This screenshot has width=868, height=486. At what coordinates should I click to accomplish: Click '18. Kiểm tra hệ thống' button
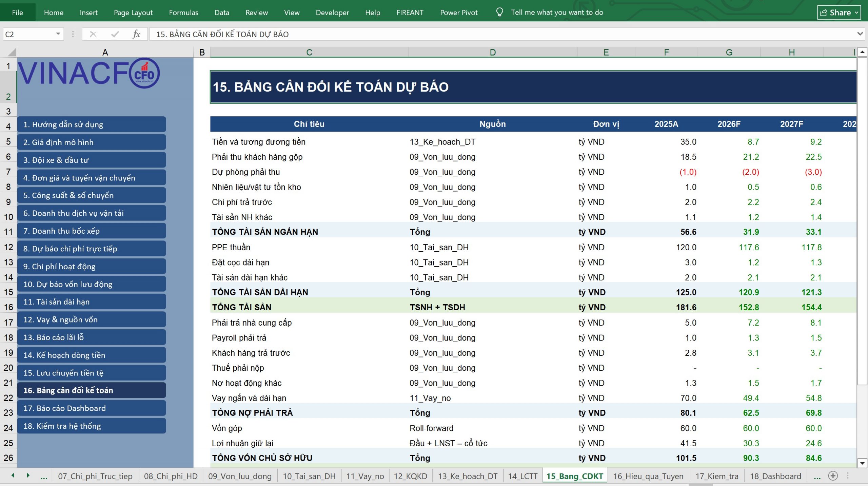click(x=92, y=426)
